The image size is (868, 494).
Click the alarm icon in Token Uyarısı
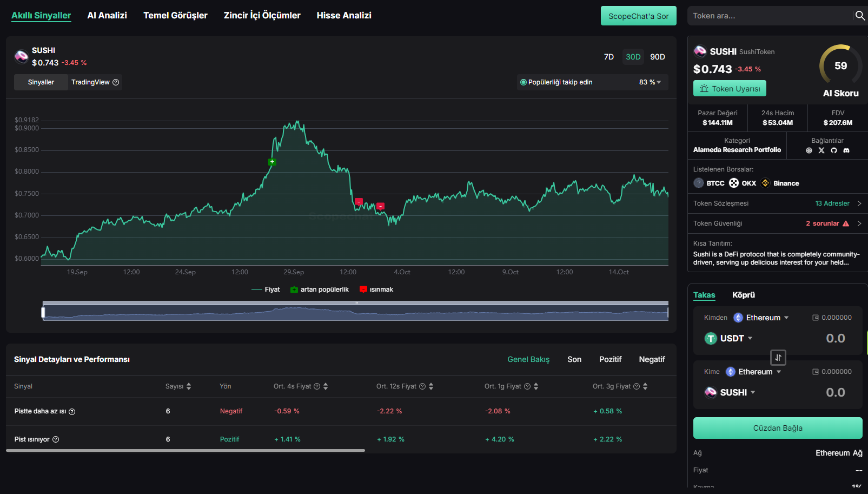(x=704, y=88)
